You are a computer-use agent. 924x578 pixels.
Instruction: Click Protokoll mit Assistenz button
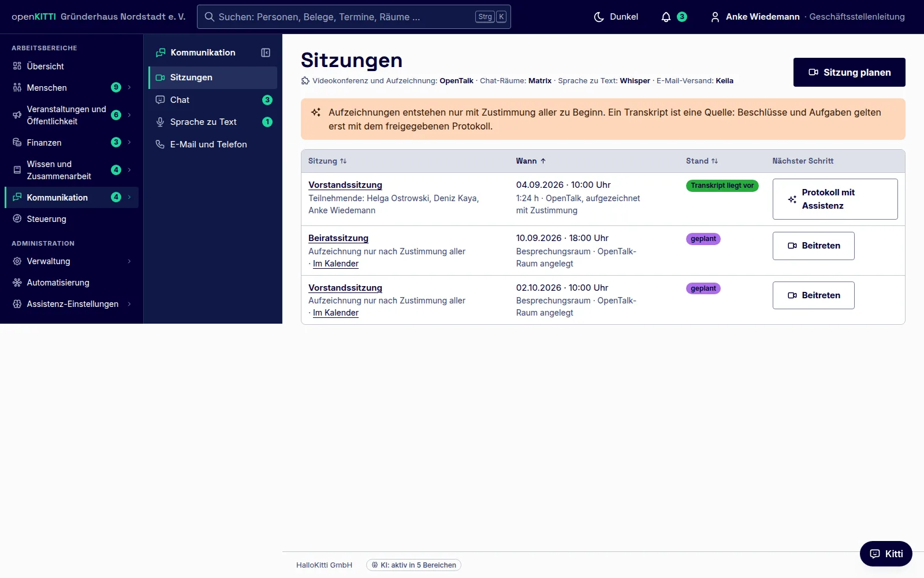[835, 199]
